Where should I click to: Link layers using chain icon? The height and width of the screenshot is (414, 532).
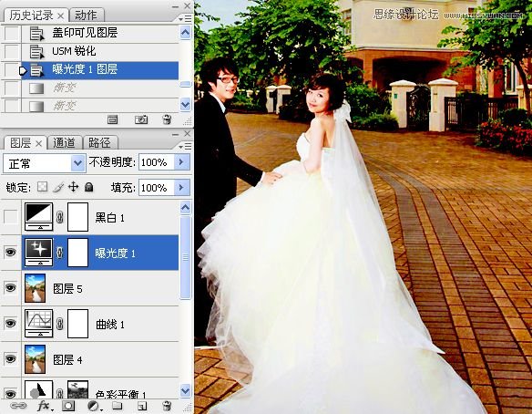18,406
